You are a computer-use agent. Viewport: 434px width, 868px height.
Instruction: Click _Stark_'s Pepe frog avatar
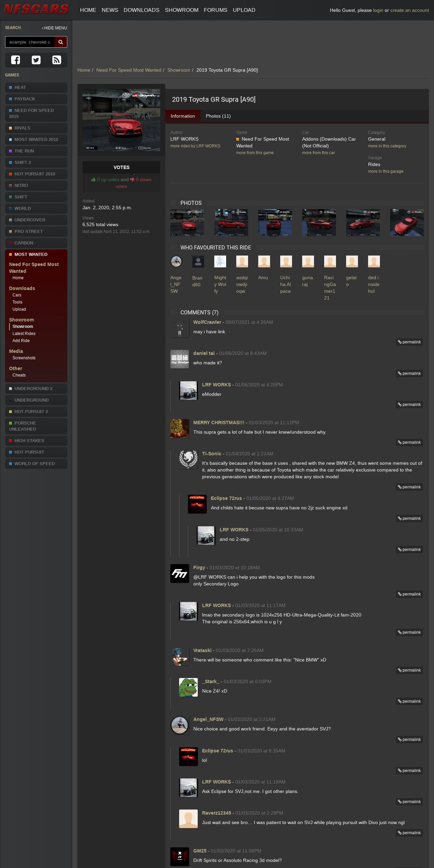click(188, 687)
